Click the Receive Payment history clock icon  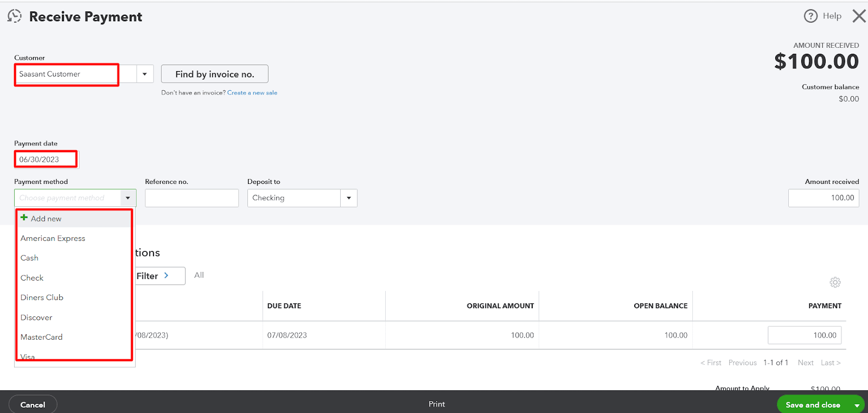pos(15,16)
